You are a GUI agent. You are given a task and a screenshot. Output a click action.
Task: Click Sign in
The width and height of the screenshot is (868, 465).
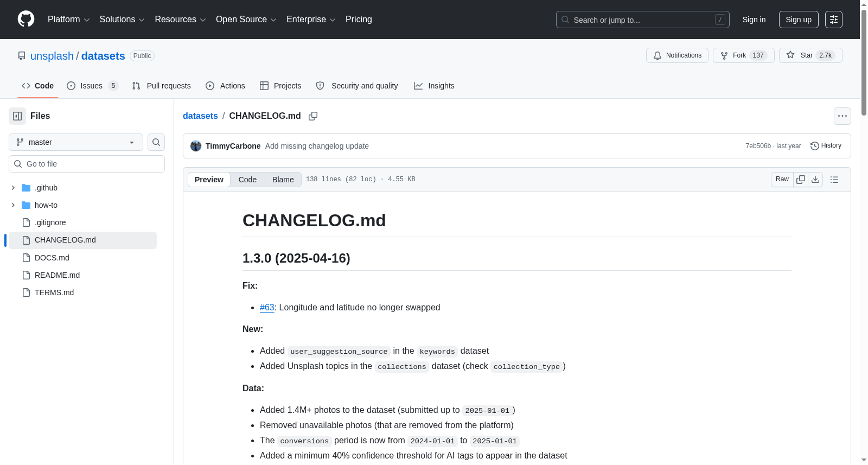[x=754, y=20]
